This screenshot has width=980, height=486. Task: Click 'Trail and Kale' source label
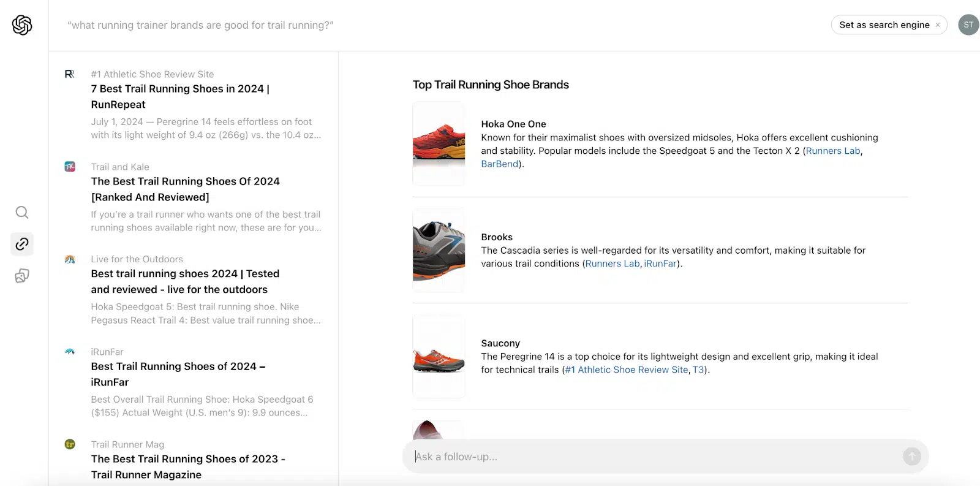click(x=120, y=167)
